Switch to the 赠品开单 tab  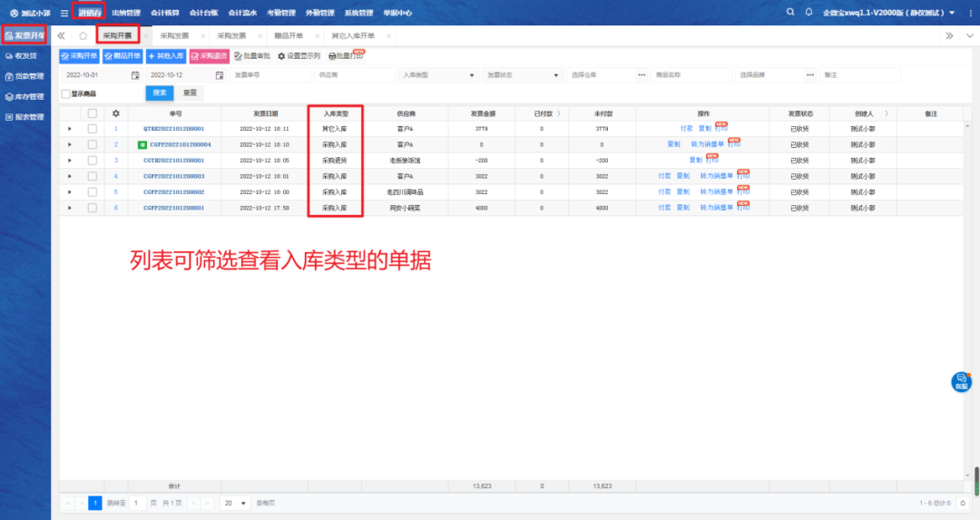288,35
